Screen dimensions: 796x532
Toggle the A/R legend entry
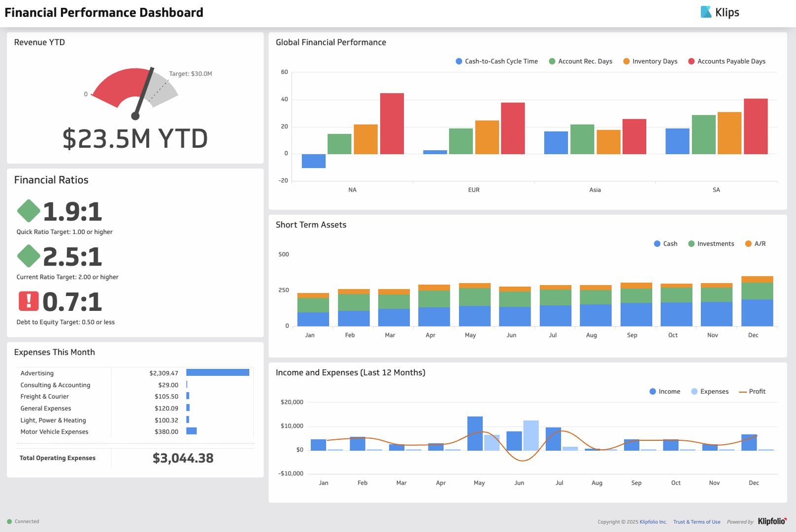[748, 243]
